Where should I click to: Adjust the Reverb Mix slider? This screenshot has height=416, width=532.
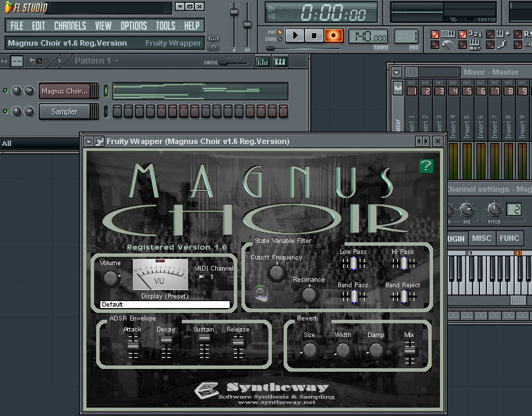(x=410, y=352)
